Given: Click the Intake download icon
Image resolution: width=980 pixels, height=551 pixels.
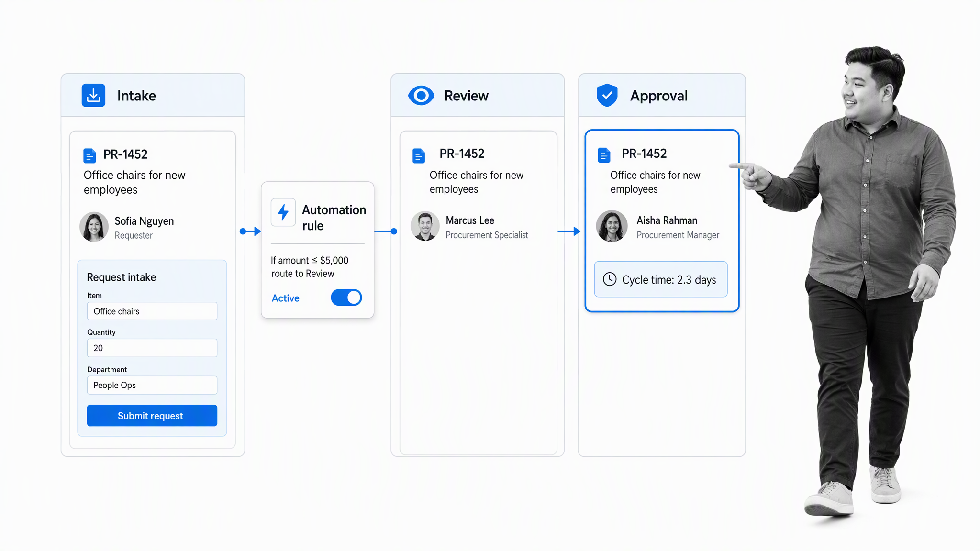Looking at the screenshot, I should coord(93,95).
